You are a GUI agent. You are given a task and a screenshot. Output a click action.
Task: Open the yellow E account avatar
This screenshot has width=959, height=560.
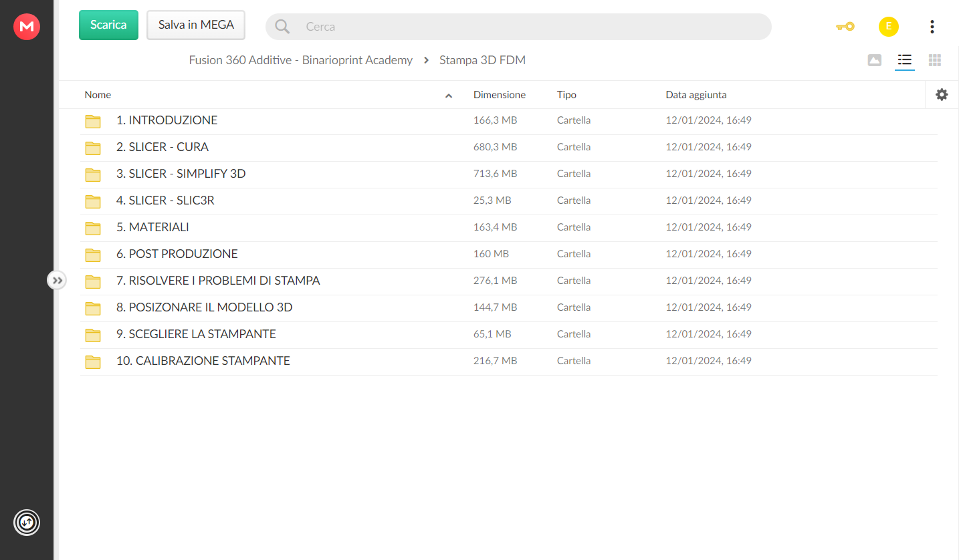tap(888, 27)
